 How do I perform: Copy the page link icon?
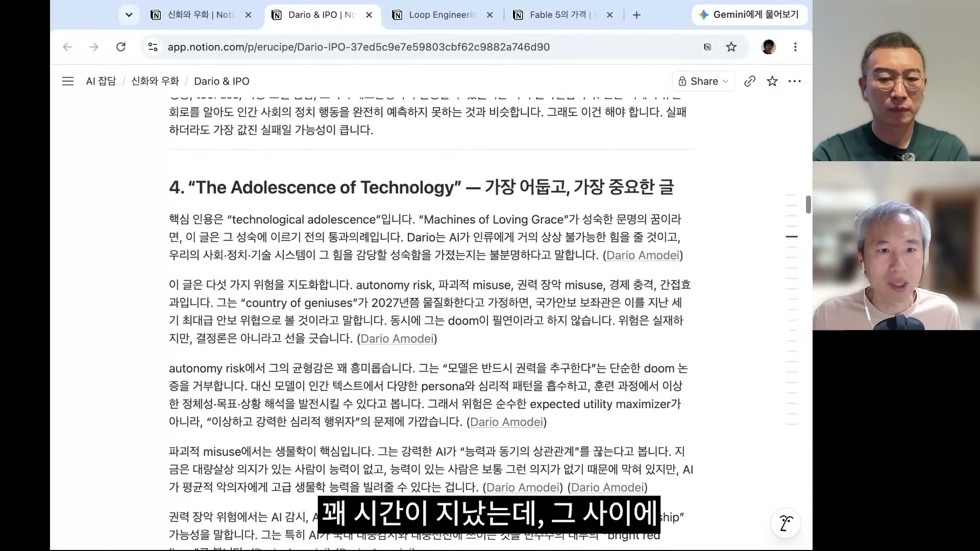[749, 81]
